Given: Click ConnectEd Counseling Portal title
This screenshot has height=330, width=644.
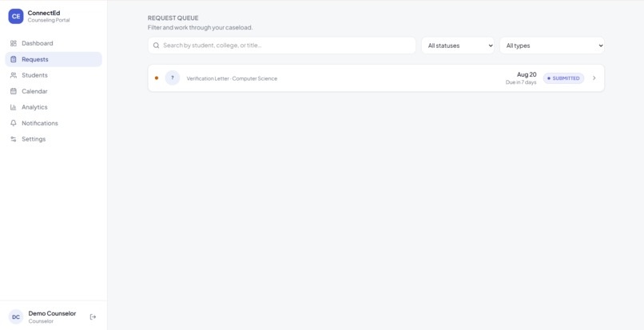Looking at the screenshot, I should (49, 17).
